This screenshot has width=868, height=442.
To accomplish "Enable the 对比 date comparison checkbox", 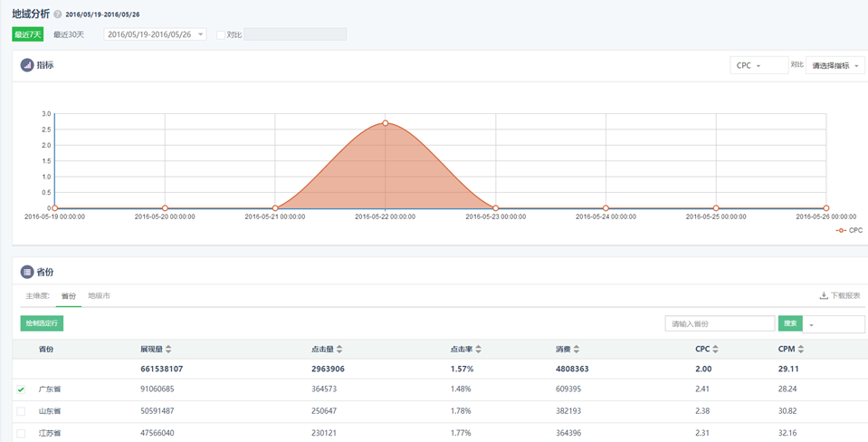I will tap(221, 35).
